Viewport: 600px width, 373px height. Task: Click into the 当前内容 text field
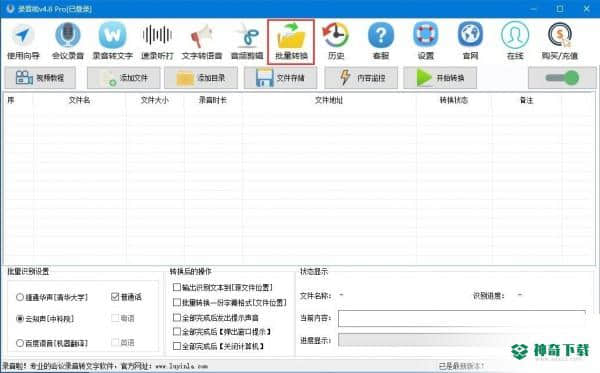point(462,318)
